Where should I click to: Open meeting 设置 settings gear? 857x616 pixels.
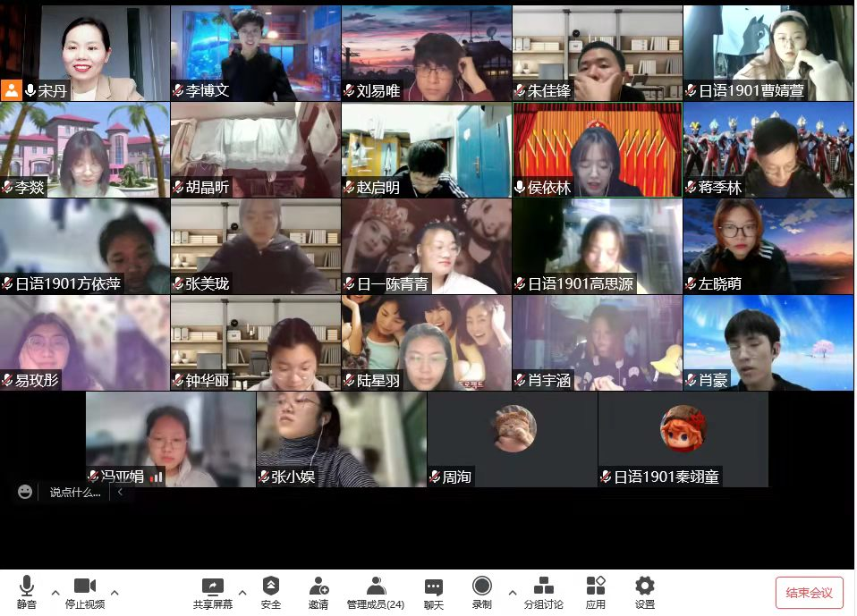click(x=645, y=592)
